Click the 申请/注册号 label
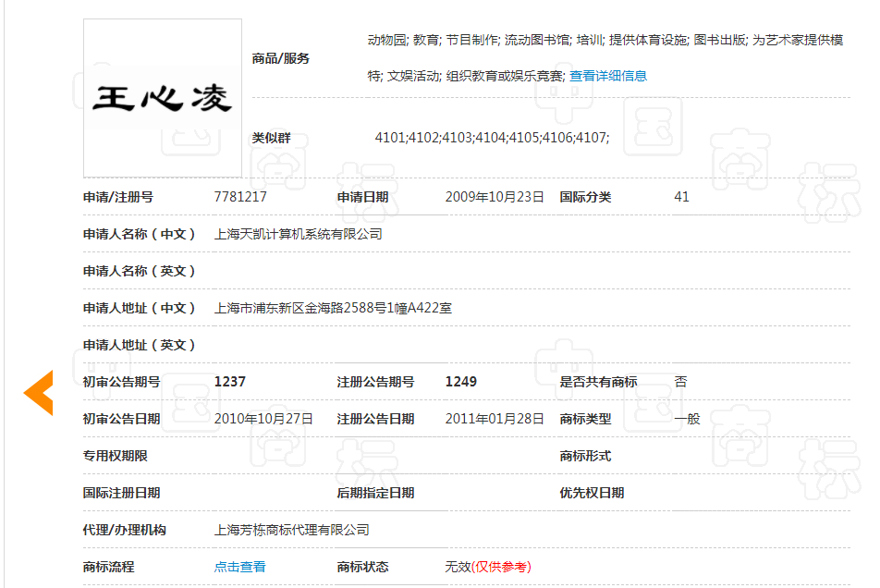The height and width of the screenshot is (588, 880). (x=118, y=197)
